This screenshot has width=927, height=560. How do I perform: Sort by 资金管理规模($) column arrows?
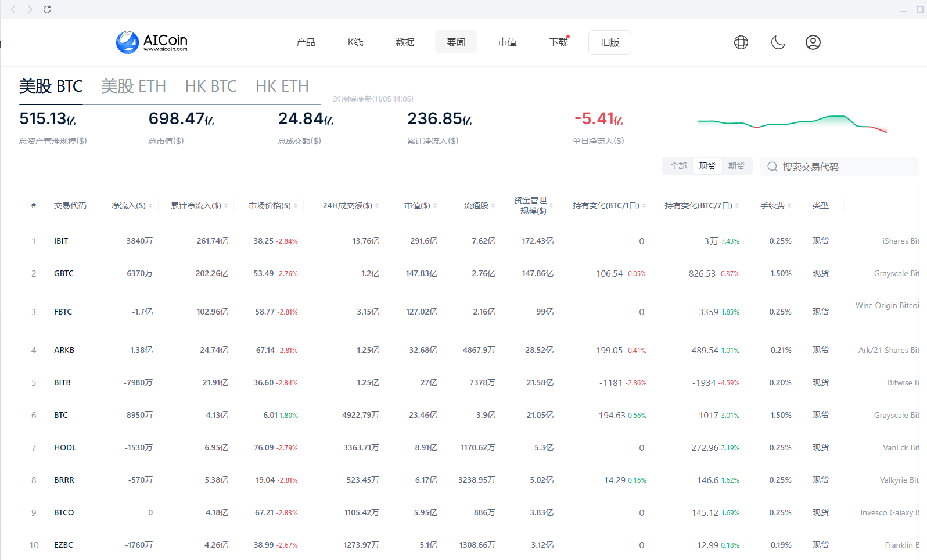(x=551, y=206)
